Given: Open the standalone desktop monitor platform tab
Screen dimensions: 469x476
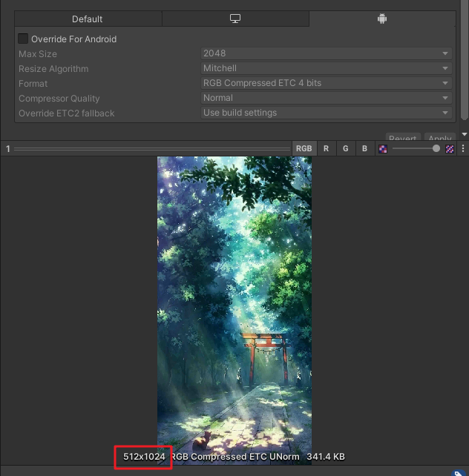Looking at the screenshot, I should coord(235,19).
